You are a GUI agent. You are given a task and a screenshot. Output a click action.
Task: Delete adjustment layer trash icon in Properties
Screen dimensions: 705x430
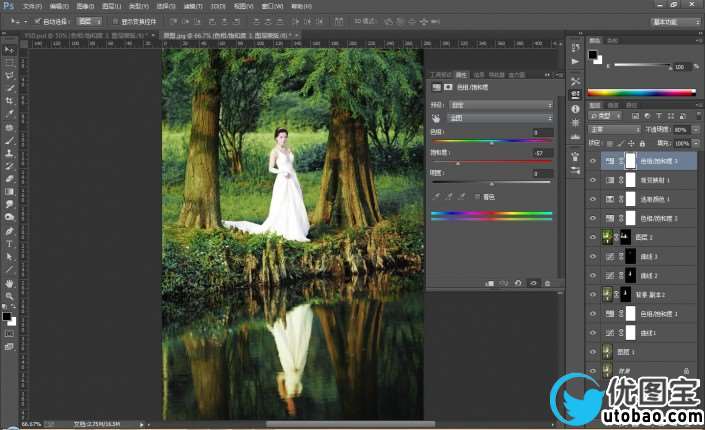point(548,283)
